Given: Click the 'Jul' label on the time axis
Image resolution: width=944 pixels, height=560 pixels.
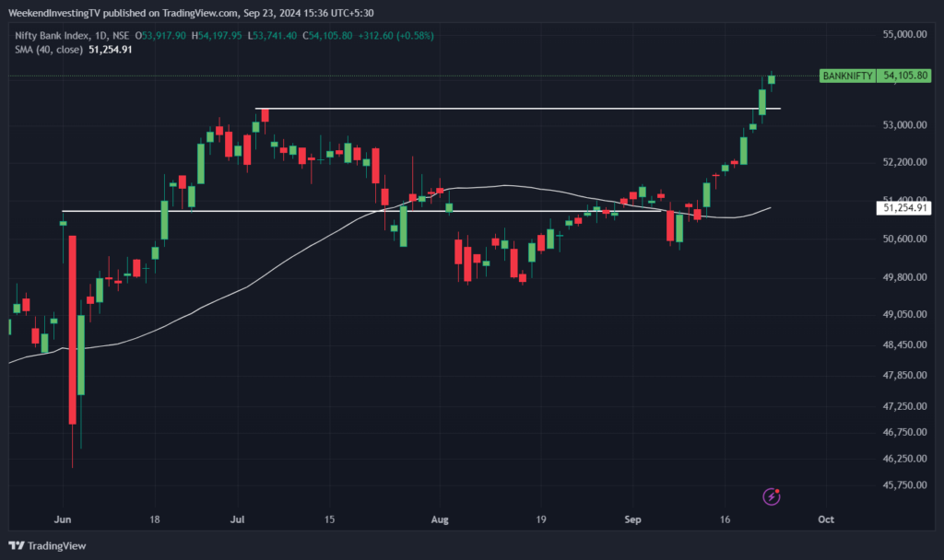Looking at the screenshot, I should (x=237, y=519).
